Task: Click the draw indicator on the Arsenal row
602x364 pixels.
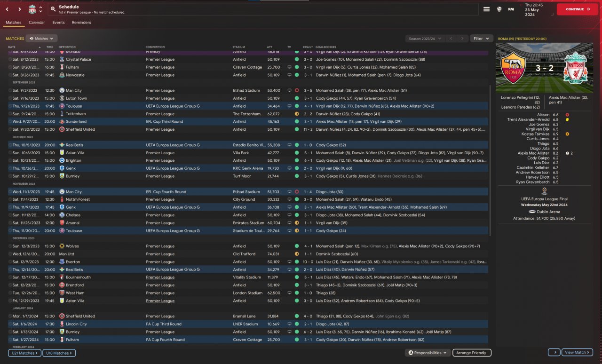Action: 297,223
